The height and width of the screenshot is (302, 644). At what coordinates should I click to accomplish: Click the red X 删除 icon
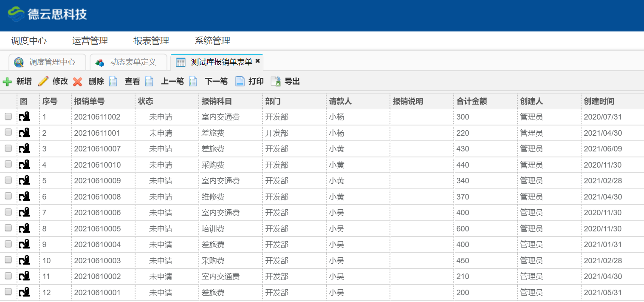click(x=78, y=82)
